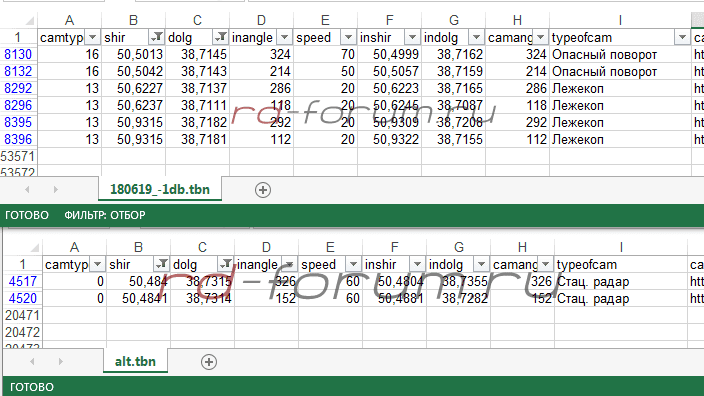Screen dimensions: 704x396
Task: Open the active dolg filter in the upper sheet
Action: [x=221, y=37]
